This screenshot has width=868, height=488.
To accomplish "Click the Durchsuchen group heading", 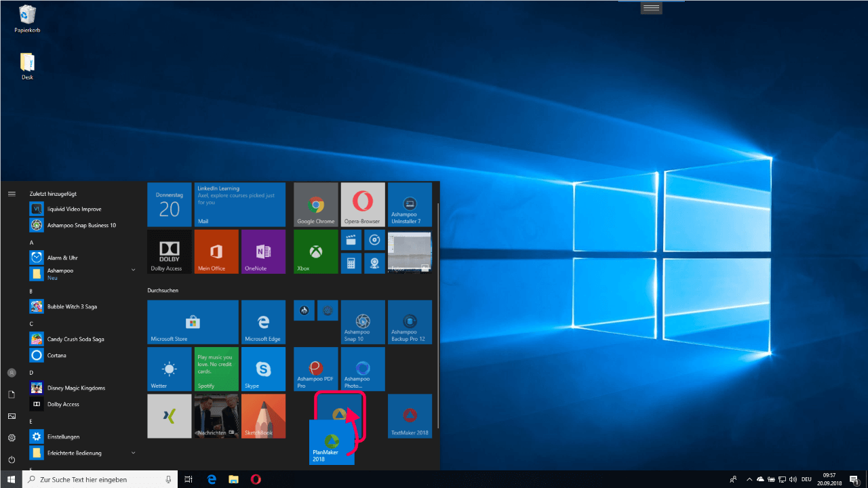I will pos(163,290).
